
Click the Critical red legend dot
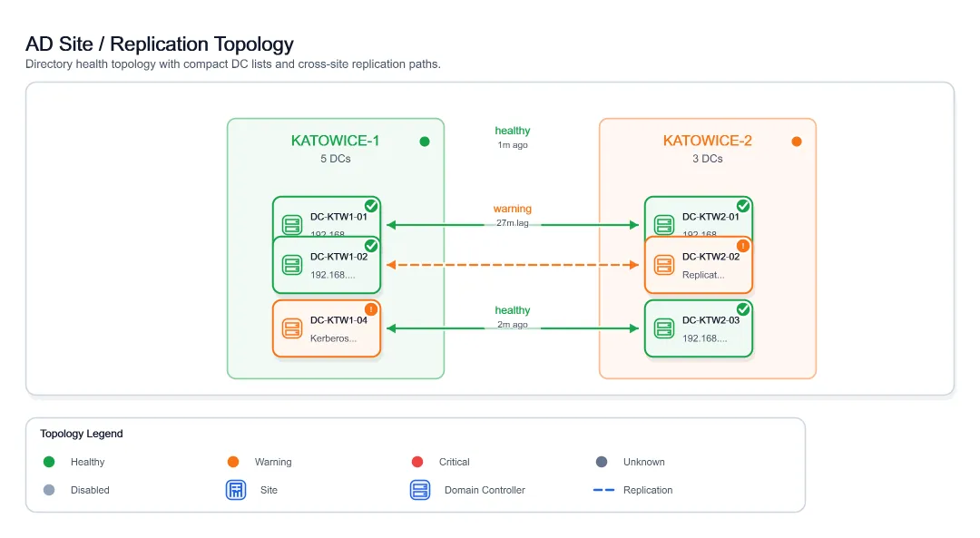point(417,462)
